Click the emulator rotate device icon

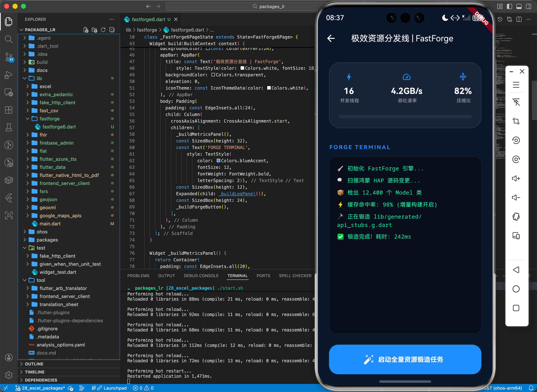point(516,217)
